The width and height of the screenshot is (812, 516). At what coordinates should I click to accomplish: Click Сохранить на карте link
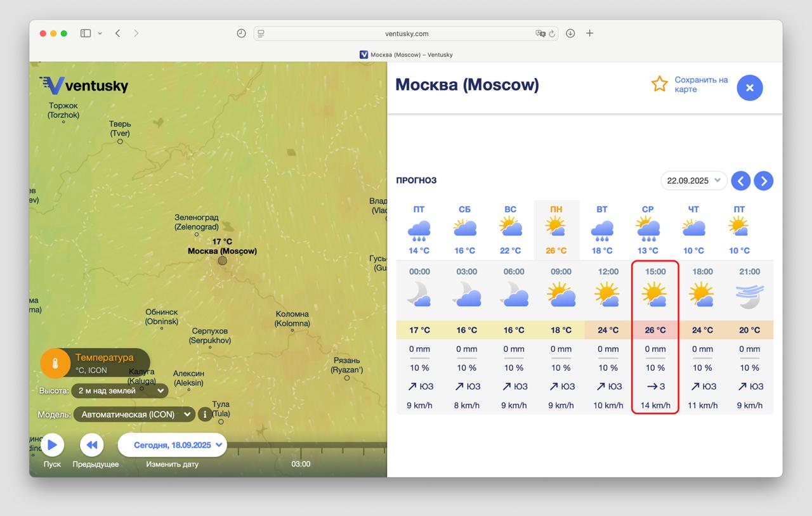[701, 84]
